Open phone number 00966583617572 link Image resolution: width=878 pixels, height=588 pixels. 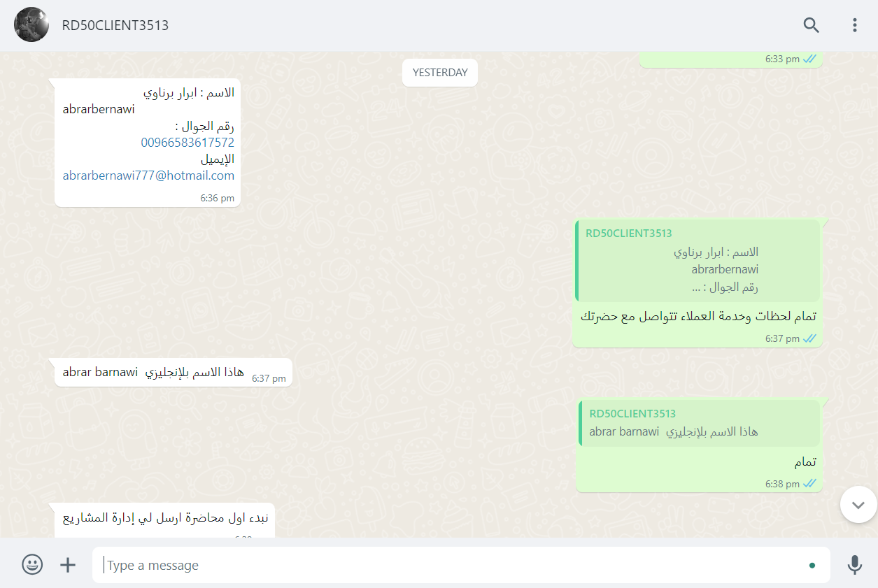[187, 143]
